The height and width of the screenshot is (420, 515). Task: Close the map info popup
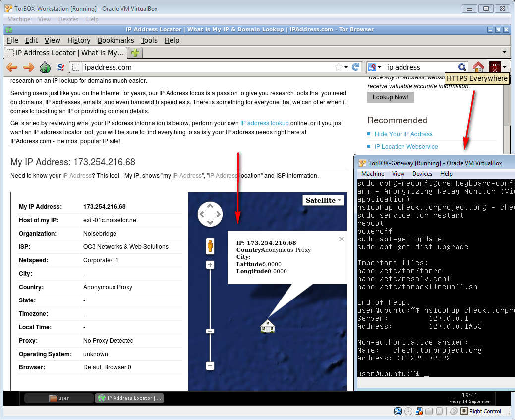tap(341, 239)
